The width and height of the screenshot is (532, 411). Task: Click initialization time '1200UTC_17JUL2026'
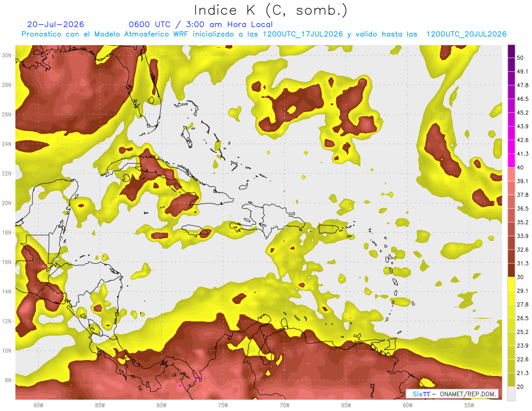303,34
